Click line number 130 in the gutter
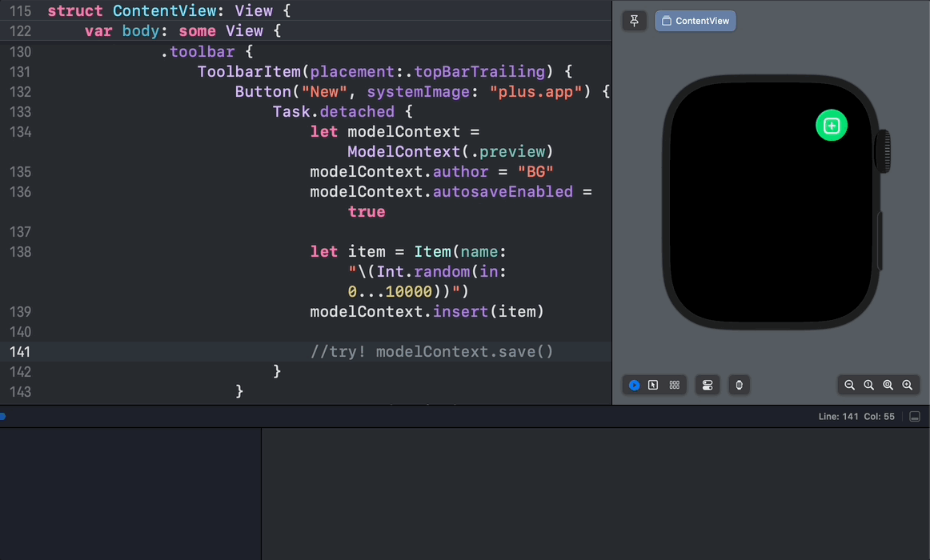The width and height of the screenshot is (930, 560). click(20, 51)
